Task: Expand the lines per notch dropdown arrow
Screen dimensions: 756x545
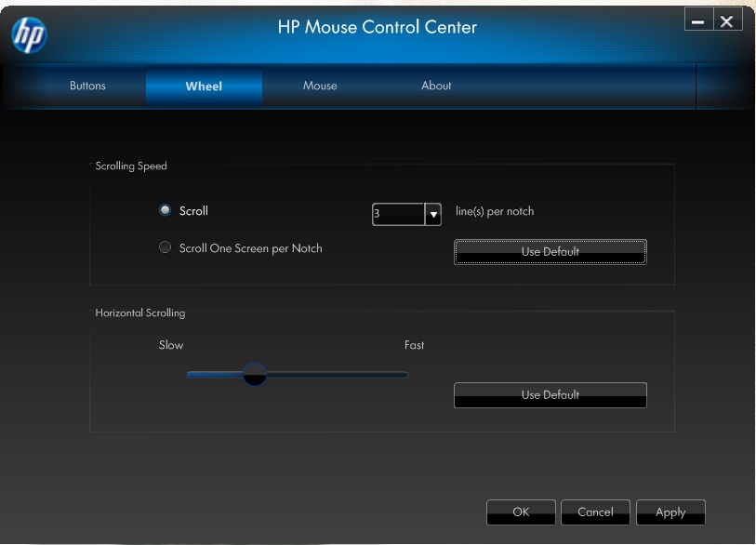Action: [x=432, y=215]
